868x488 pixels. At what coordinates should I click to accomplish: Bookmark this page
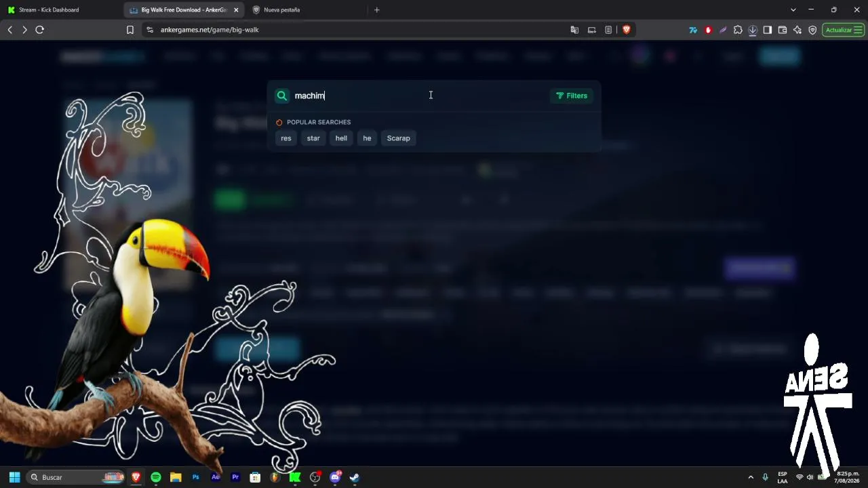click(x=130, y=30)
